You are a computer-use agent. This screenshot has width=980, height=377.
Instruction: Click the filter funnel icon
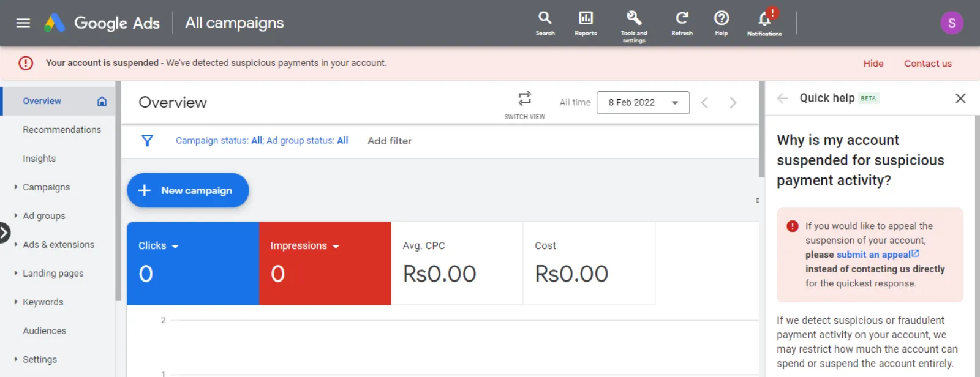[147, 141]
